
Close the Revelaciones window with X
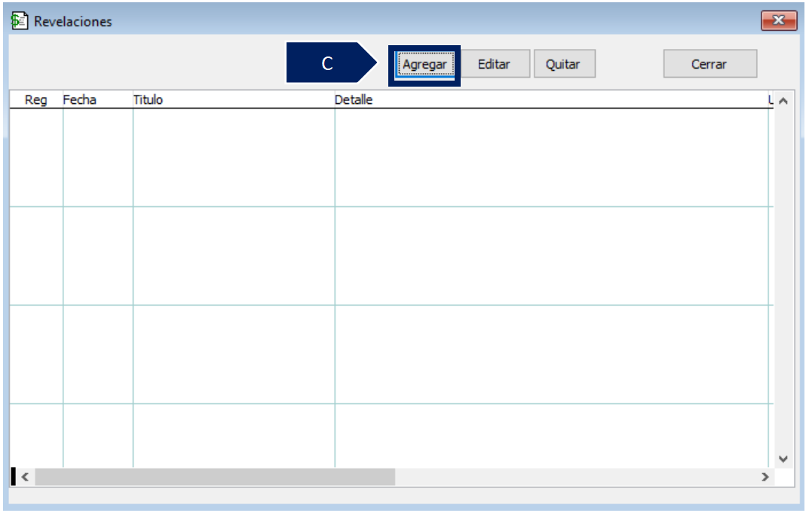click(x=779, y=20)
